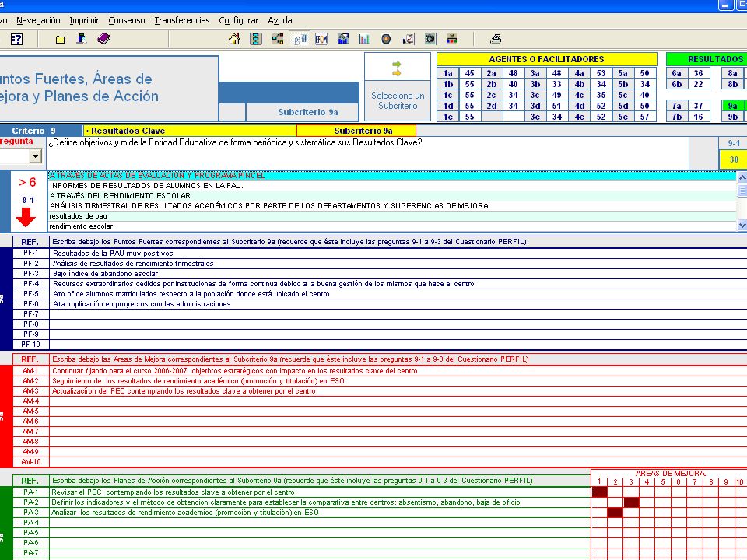This screenshot has height=560, width=747.
Task: Click the 'Seleccione un Subcriterio' box
Action: pos(398,101)
